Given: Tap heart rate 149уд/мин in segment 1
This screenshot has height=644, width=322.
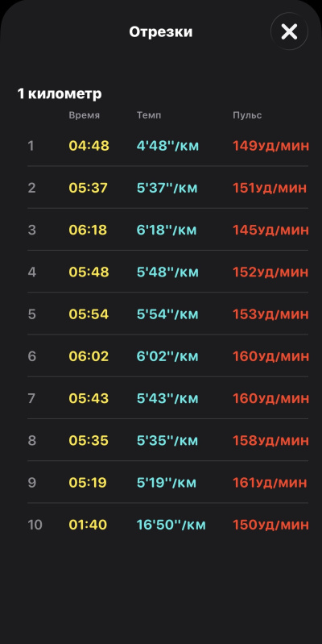Looking at the screenshot, I should coord(270,146).
